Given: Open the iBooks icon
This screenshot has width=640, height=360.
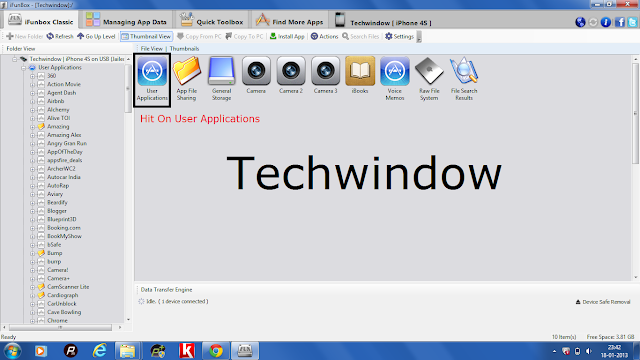Looking at the screenshot, I should (360, 76).
